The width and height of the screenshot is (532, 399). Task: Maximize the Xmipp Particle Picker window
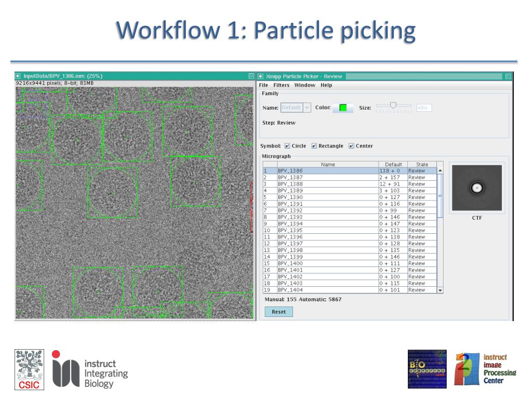click(x=508, y=76)
